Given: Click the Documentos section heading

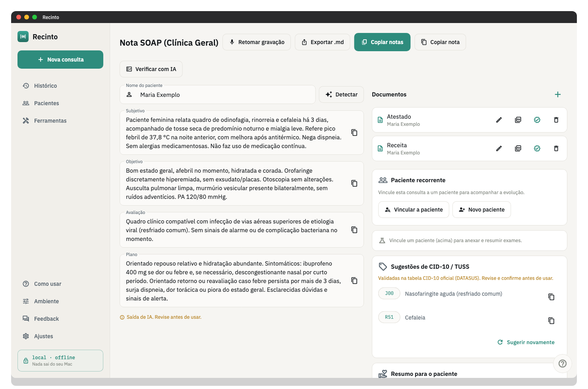Looking at the screenshot, I should (389, 94).
